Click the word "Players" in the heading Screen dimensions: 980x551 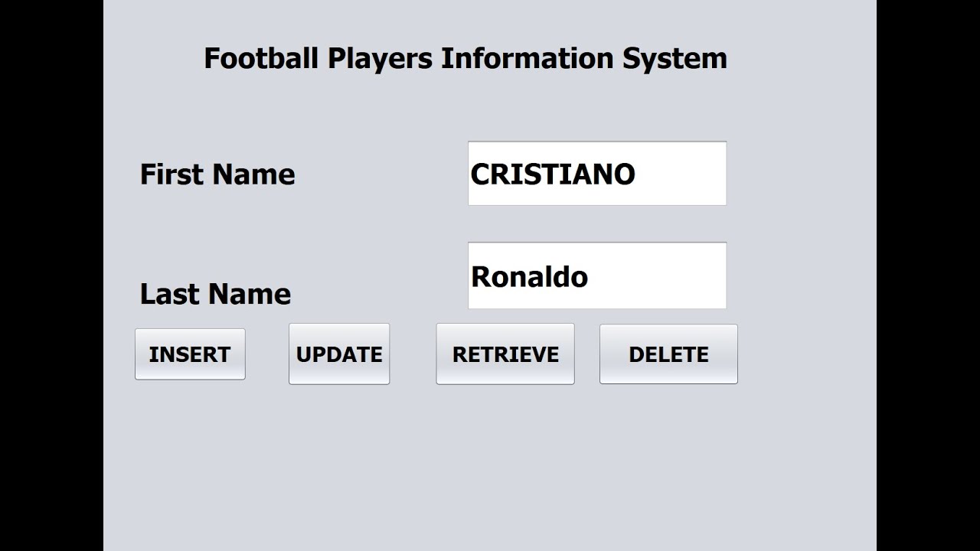pos(380,58)
